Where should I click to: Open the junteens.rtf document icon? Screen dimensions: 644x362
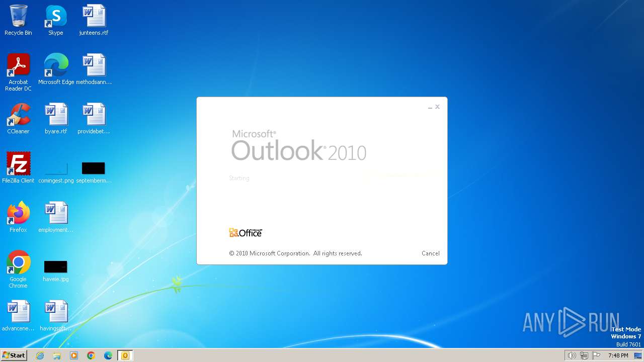pyautogui.click(x=94, y=20)
